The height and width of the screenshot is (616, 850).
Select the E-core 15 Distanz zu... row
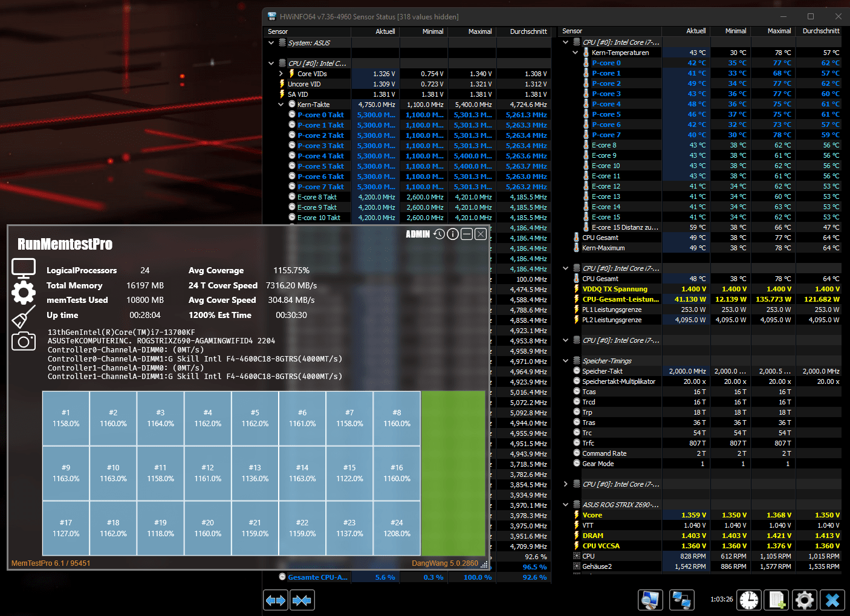pos(700,227)
